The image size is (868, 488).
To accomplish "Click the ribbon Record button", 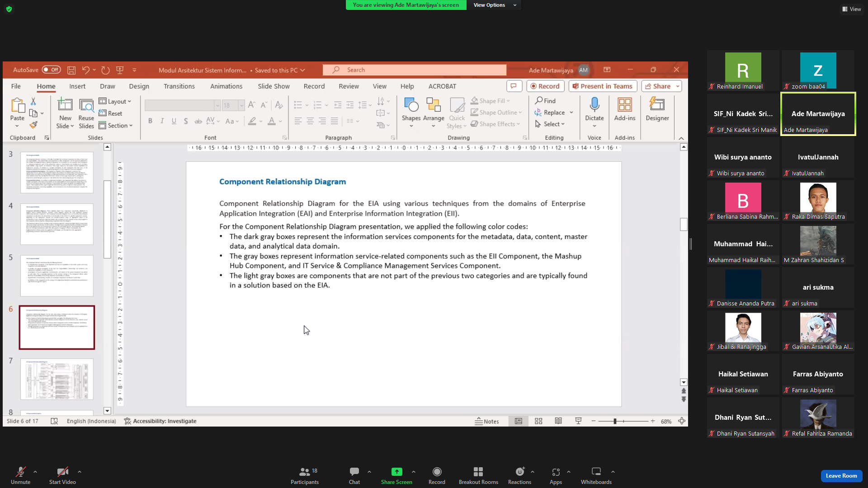I will (x=545, y=86).
